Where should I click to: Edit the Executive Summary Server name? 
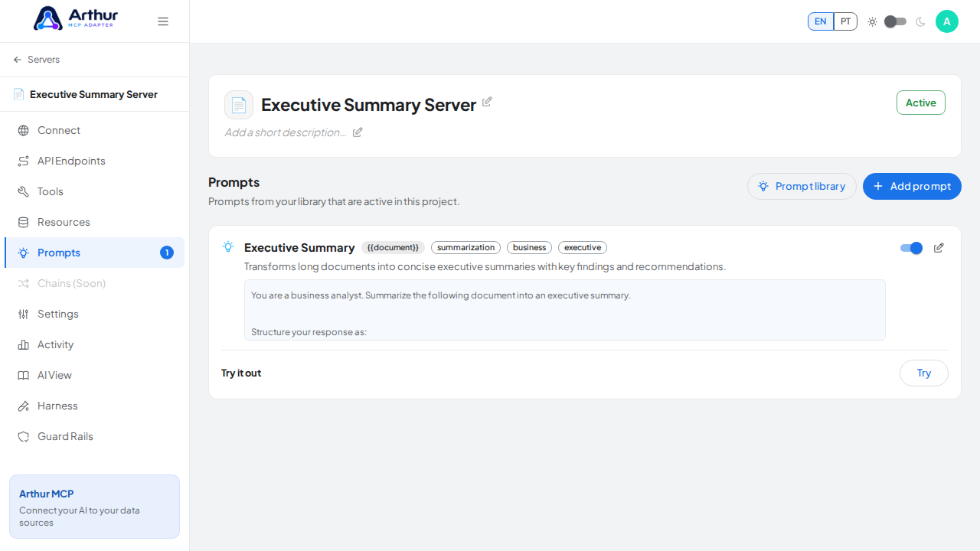(x=487, y=102)
